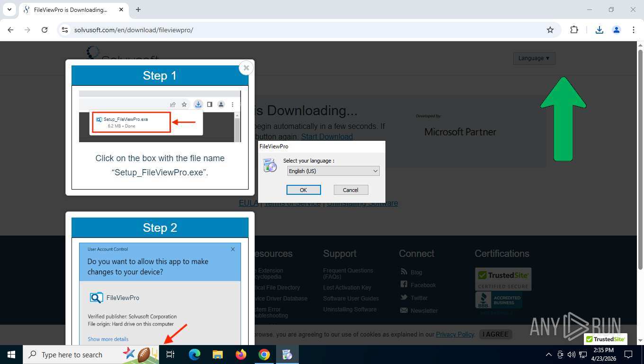Open File Explorer from the taskbar

click(217, 355)
